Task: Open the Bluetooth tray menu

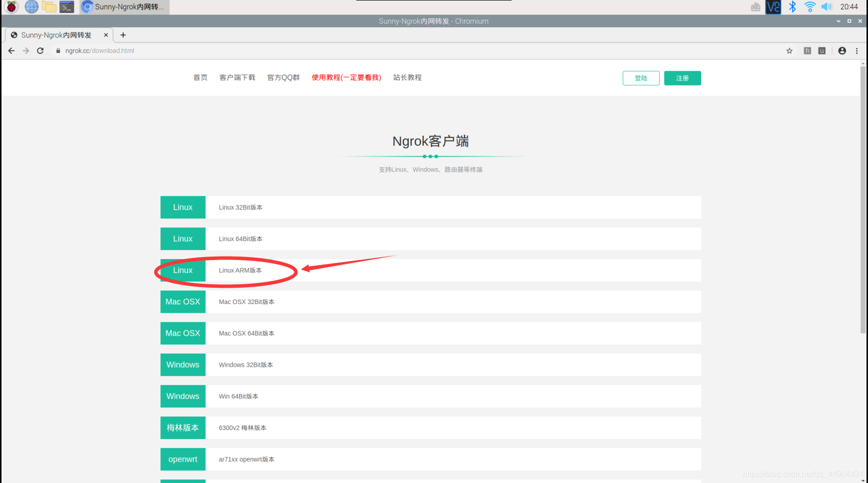Action: pyautogui.click(x=792, y=7)
